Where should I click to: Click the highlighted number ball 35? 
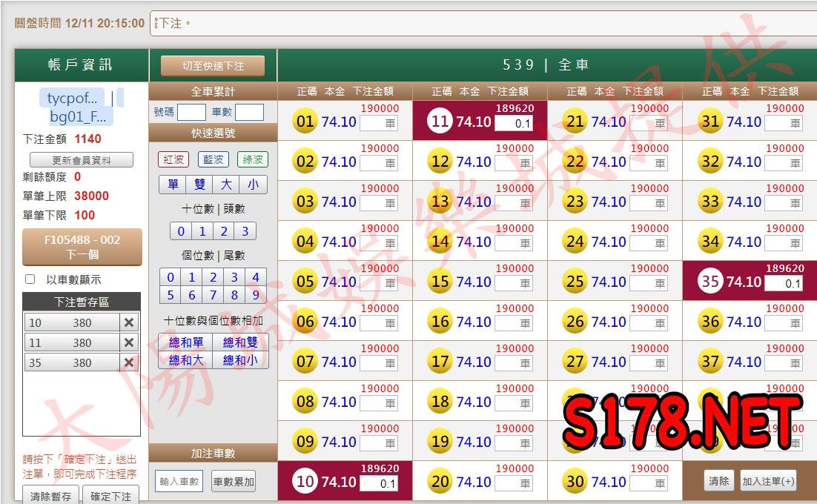[710, 282]
